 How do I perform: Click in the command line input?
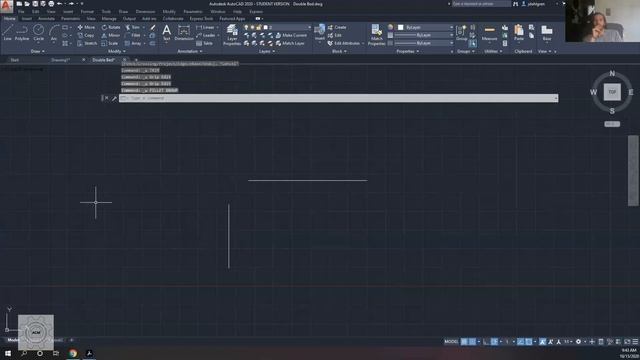[x=338, y=98]
